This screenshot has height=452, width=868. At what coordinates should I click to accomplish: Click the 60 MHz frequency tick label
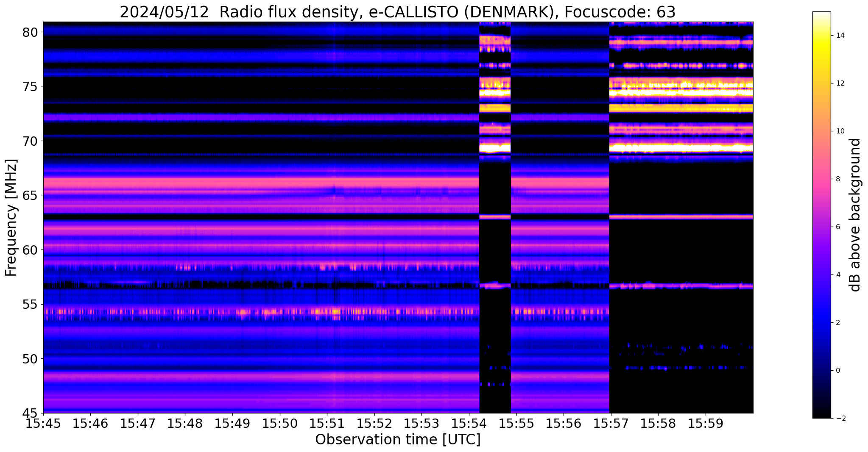[30, 250]
